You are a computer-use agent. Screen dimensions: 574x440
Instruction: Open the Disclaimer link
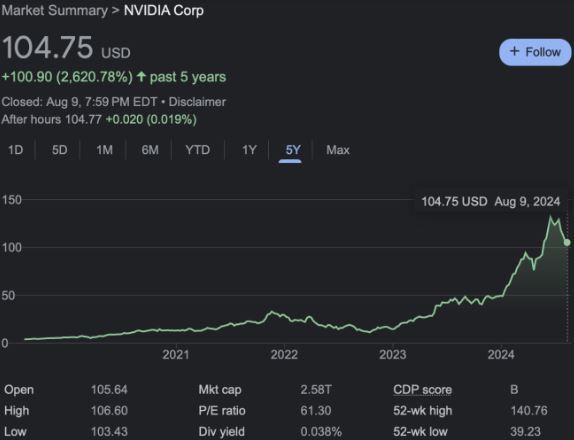[x=197, y=102]
